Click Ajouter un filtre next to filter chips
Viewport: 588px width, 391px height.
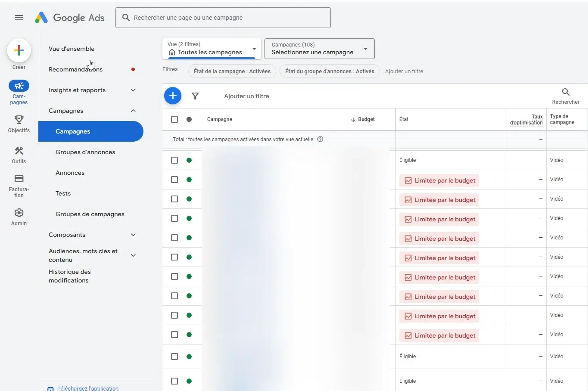404,71
